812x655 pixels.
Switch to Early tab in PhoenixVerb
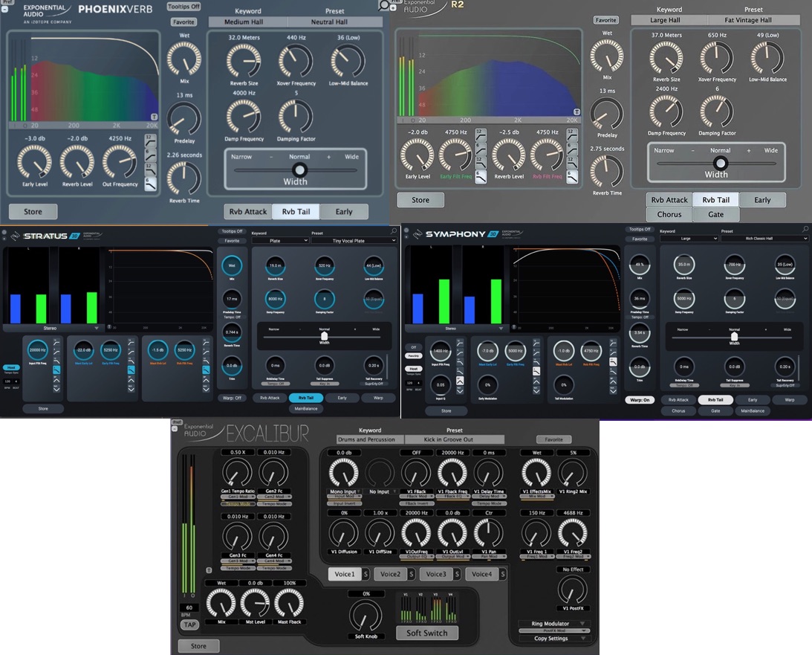coord(344,211)
